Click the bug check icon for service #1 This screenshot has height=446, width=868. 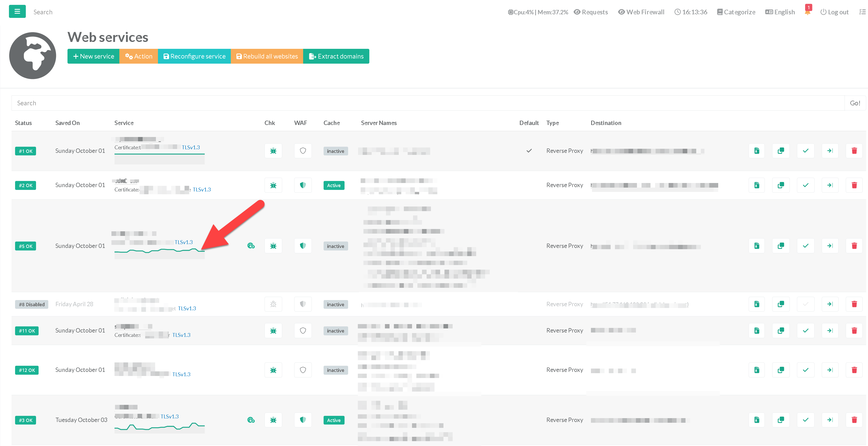[x=273, y=151]
